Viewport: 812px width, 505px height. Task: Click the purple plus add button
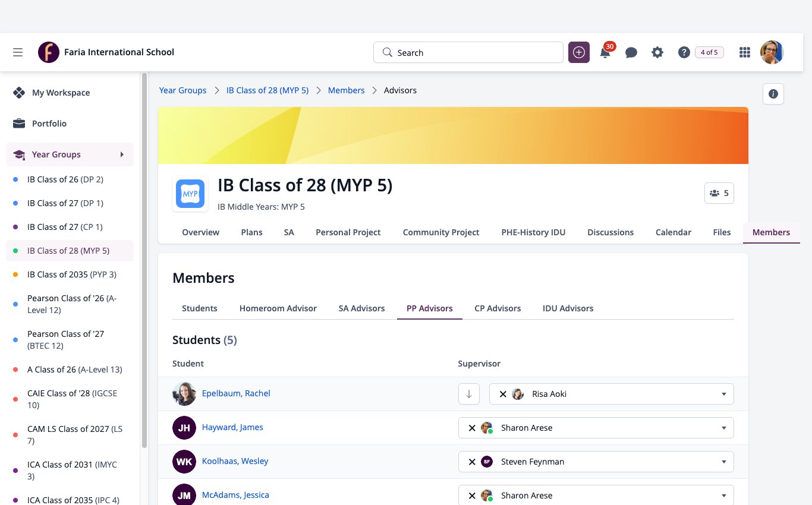pyautogui.click(x=579, y=52)
